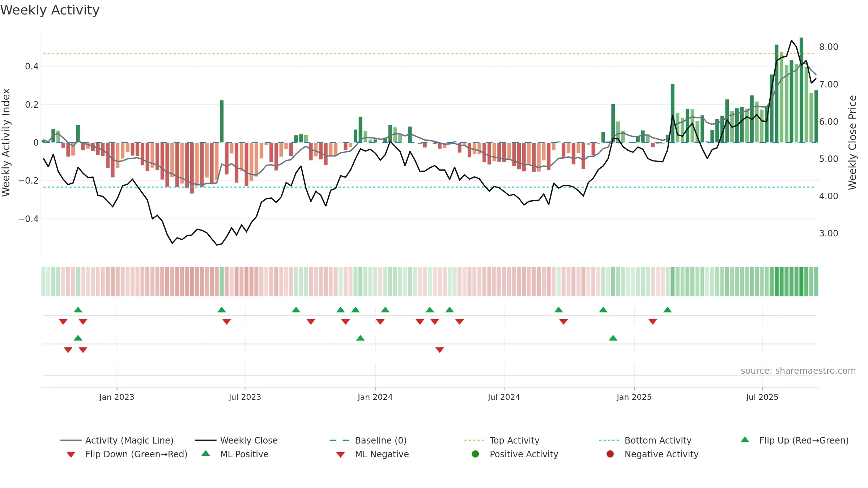This screenshot has width=868, height=488.
Task: Click the Weekly Activity Index axis title
Action: point(6,142)
